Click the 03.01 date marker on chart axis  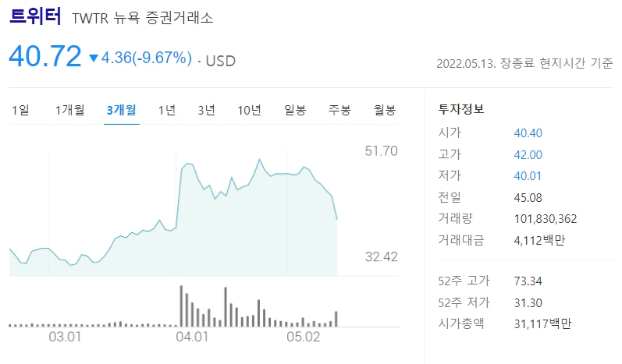click(x=65, y=337)
